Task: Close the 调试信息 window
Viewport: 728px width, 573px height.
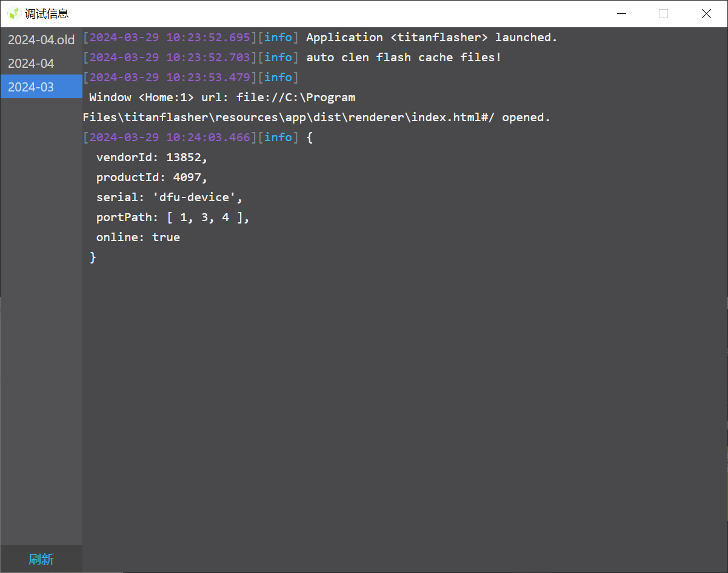Action: point(706,13)
